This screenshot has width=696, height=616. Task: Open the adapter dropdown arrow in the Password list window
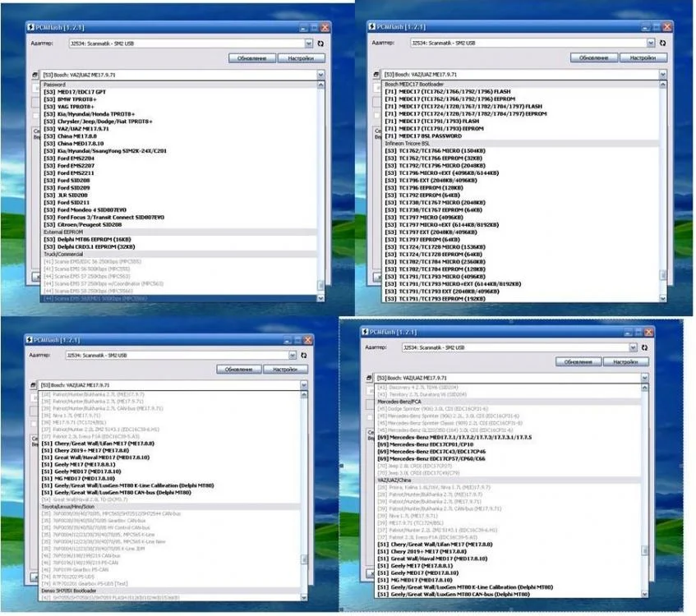[308, 44]
